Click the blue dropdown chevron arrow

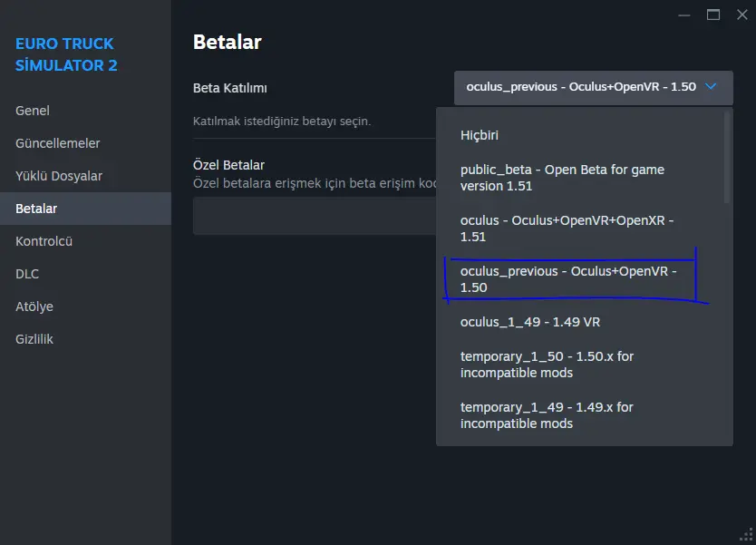pyautogui.click(x=711, y=86)
